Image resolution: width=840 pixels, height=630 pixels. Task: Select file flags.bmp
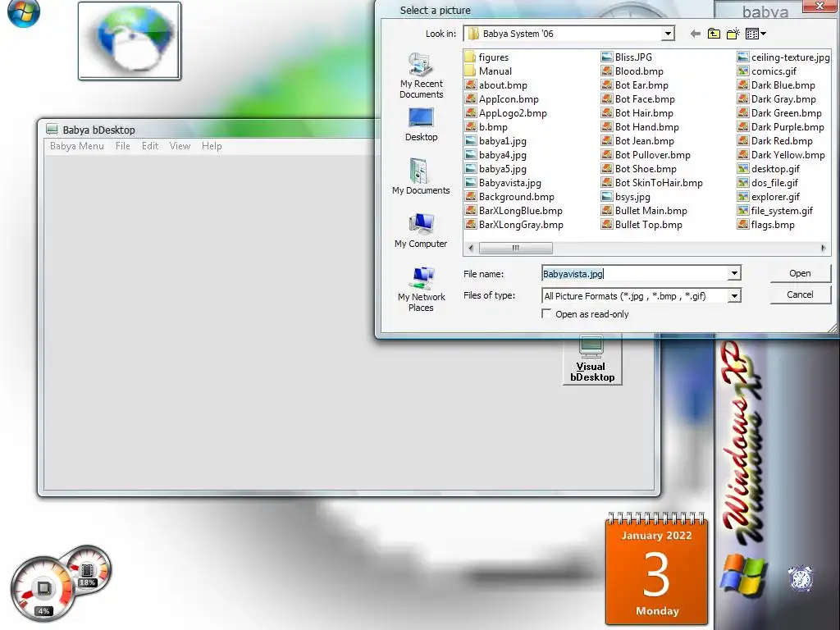point(766,224)
